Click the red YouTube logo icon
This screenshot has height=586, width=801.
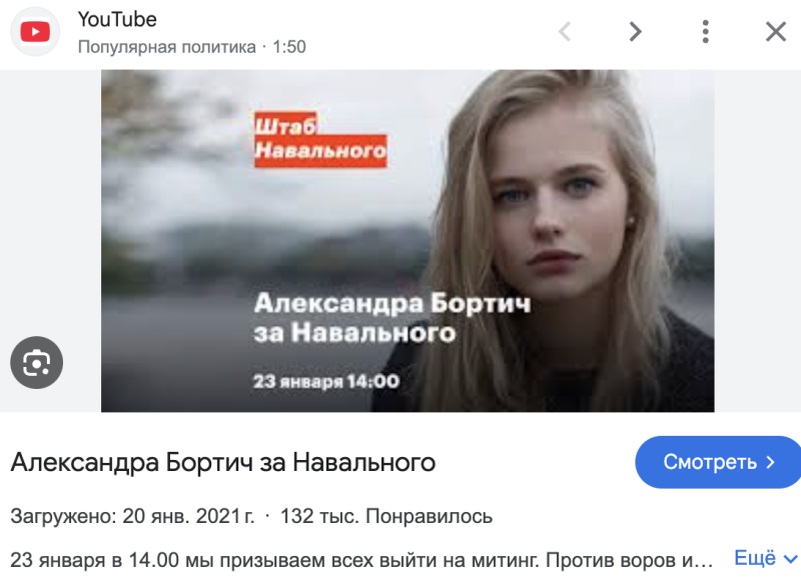pyautogui.click(x=35, y=32)
